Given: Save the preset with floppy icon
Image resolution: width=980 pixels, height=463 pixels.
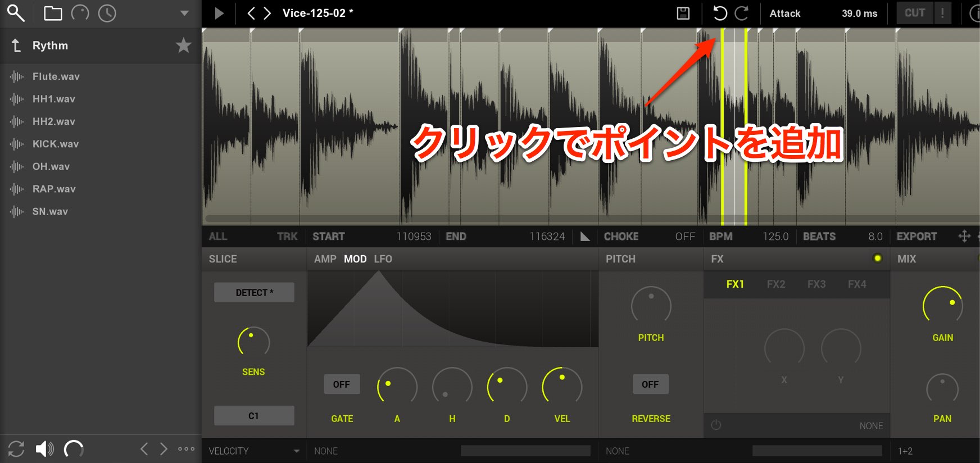Looking at the screenshot, I should (x=683, y=13).
